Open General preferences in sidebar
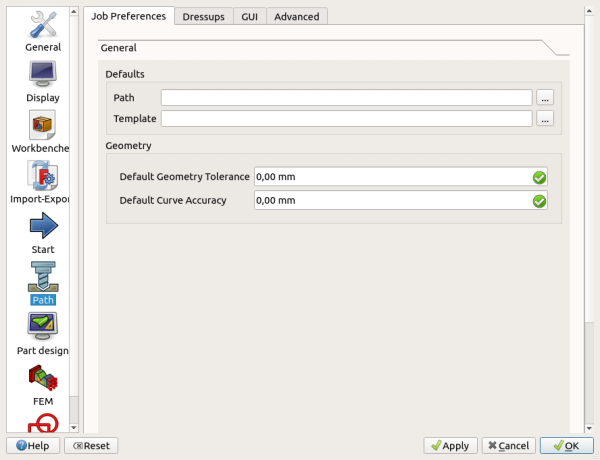Image resolution: width=600 pixels, height=460 pixels. tap(43, 31)
